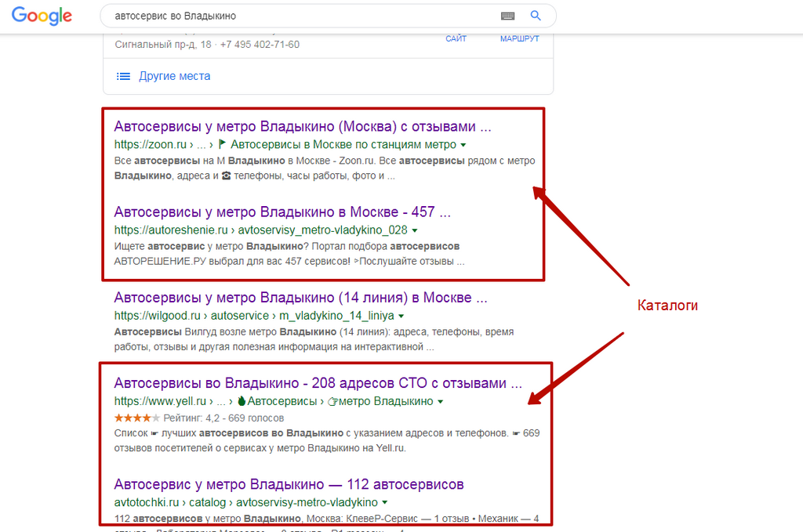Open the Другие места link

tap(175, 76)
